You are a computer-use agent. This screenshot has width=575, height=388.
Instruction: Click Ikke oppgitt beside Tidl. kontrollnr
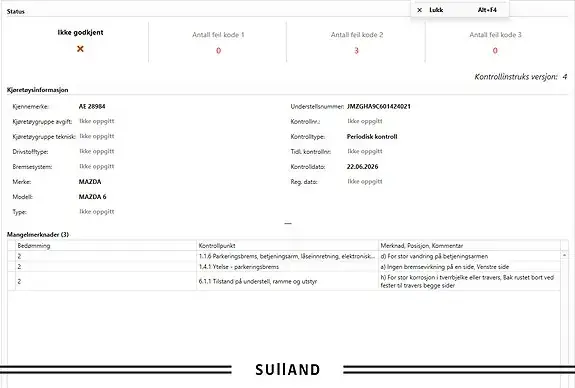point(365,151)
